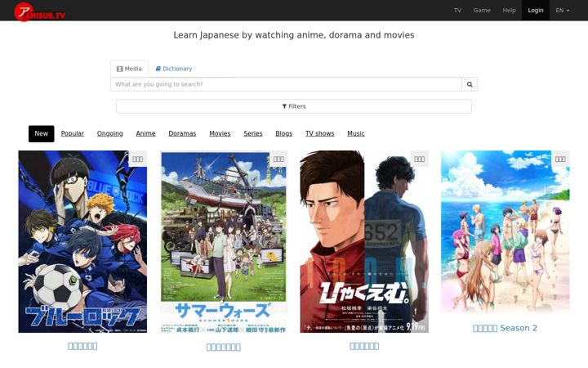Open the title link under runner 652 poster
The image size is (588, 368).
[364, 346]
